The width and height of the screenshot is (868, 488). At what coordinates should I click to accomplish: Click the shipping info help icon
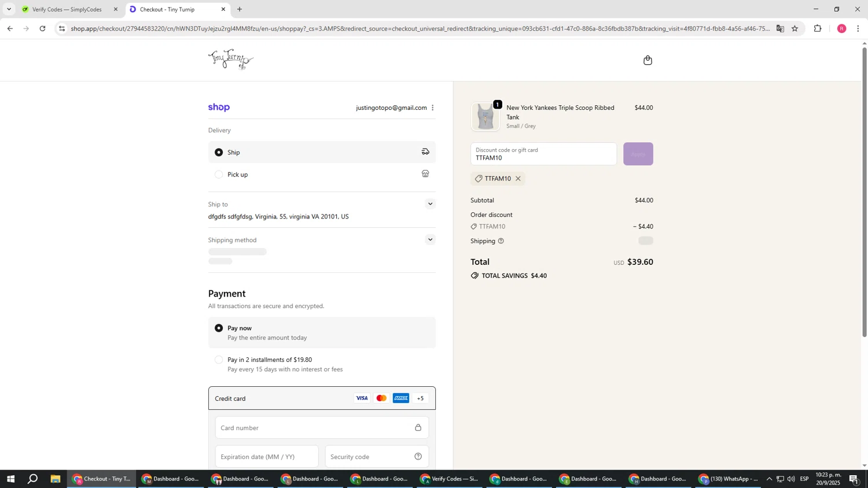tap(501, 241)
